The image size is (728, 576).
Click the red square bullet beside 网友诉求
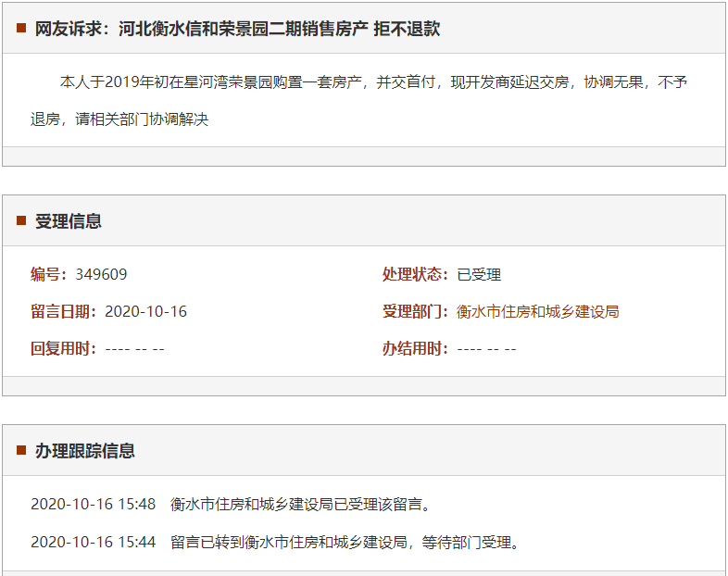coord(21,29)
